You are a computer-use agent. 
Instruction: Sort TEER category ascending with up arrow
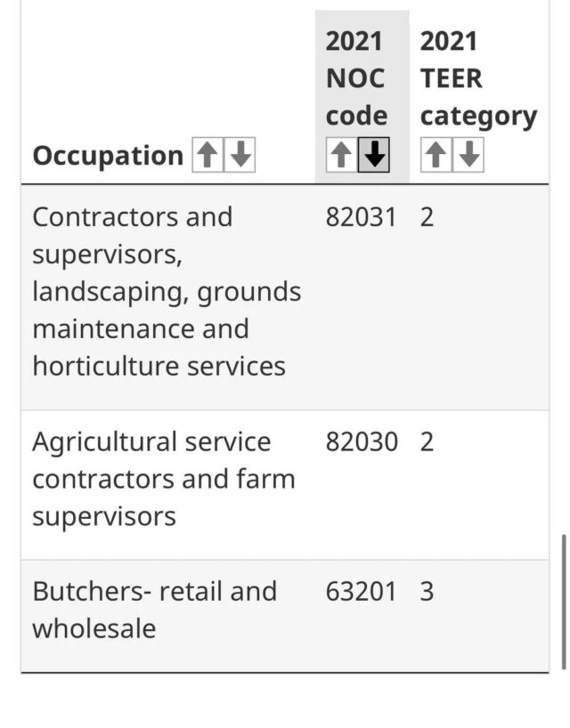point(435,157)
